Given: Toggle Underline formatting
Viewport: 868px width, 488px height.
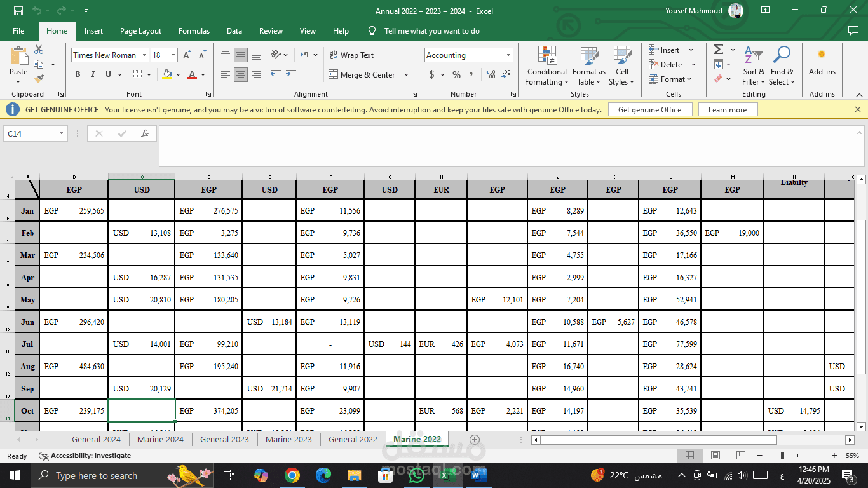Looking at the screenshot, I should pos(109,74).
